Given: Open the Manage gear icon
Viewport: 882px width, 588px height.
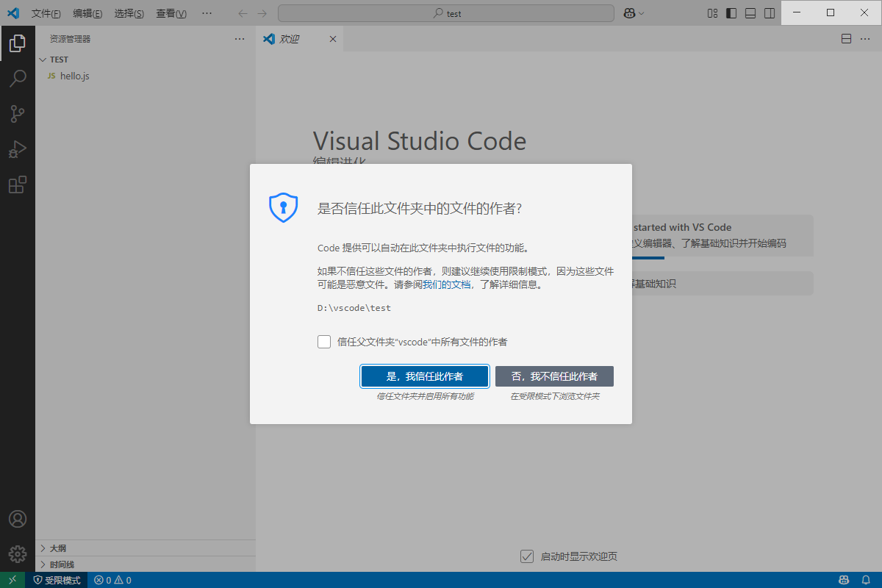Looking at the screenshot, I should click(x=18, y=554).
